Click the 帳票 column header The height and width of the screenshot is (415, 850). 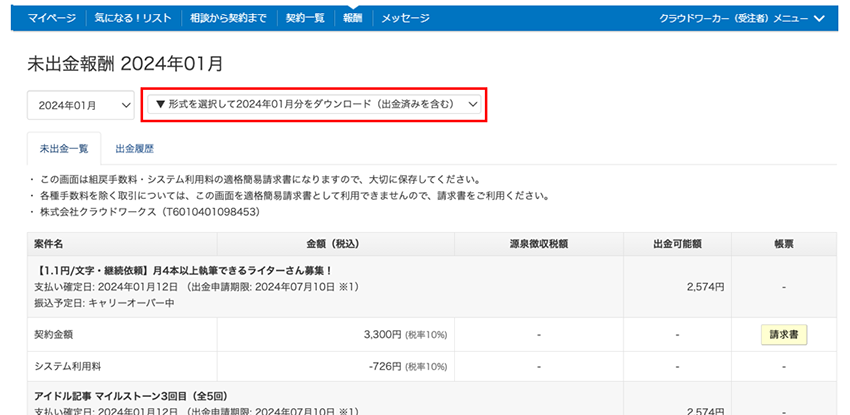pos(783,244)
